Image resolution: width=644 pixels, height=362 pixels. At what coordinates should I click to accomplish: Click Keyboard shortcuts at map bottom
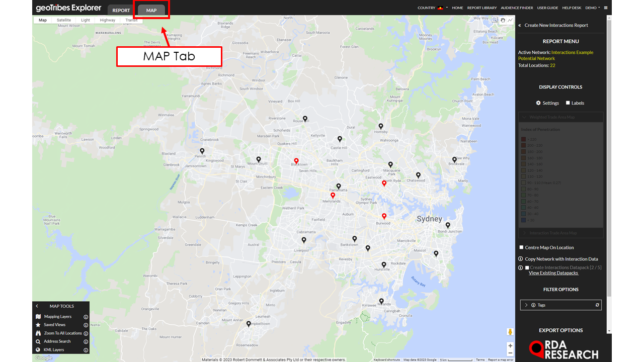click(387, 359)
